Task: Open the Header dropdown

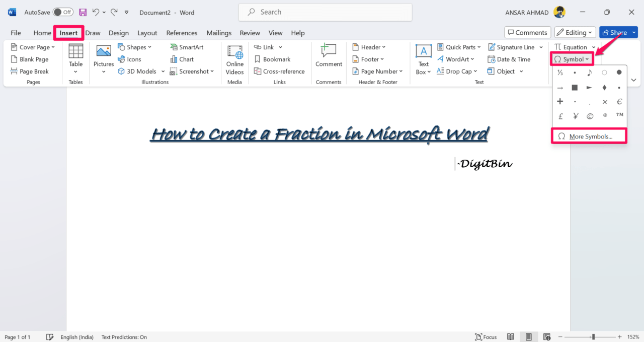Action: click(x=370, y=47)
